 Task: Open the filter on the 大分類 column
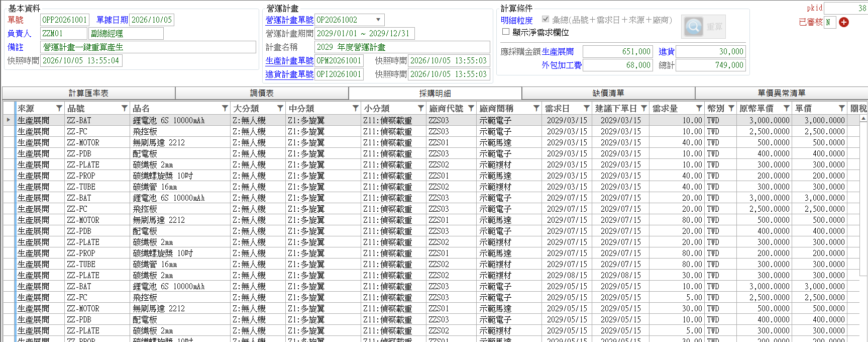[x=280, y=108]
